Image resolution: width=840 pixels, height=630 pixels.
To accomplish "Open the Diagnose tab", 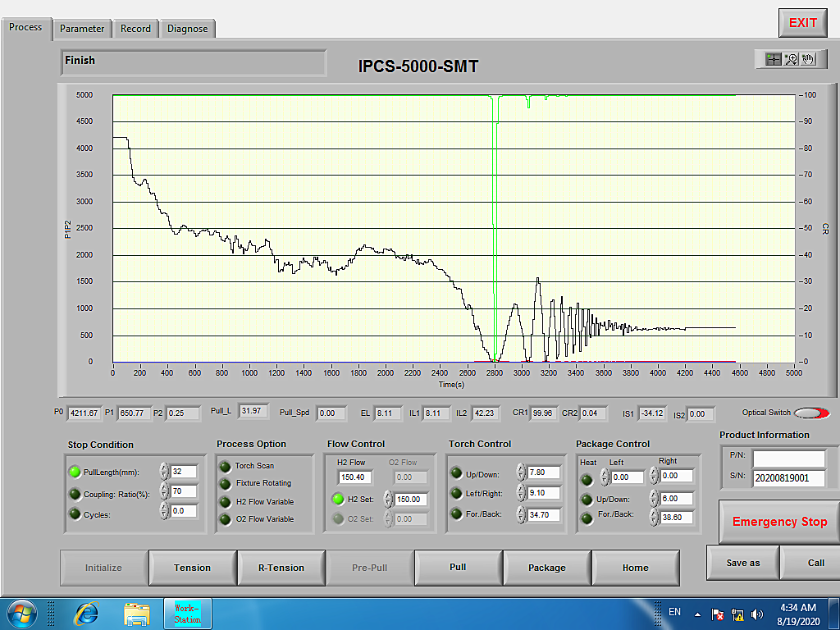I will pos(187,29).
